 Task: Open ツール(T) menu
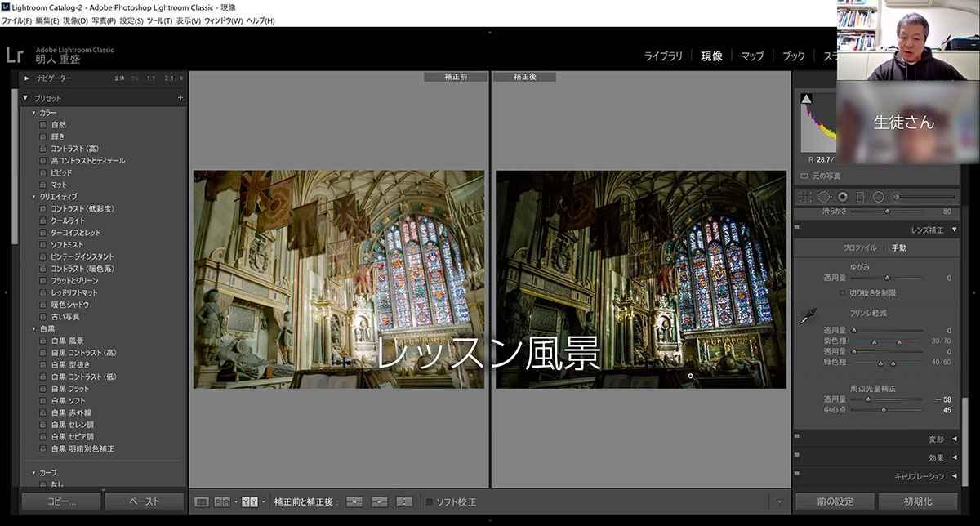click(160, 20)
